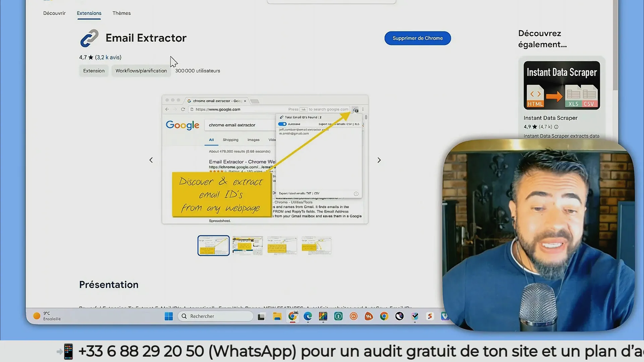This screenshot has width=644, height=362.
Task: Click the '300 000 utilisateurs' text
Action: [x=198, y=71]
